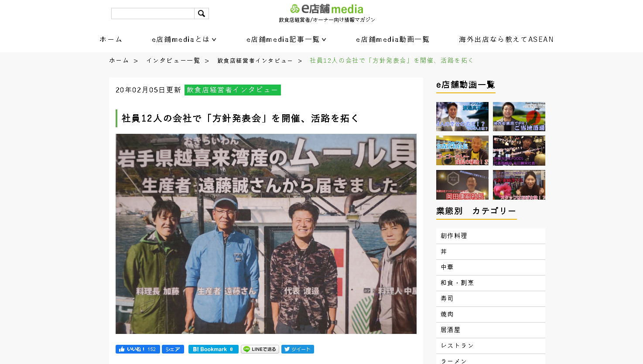The width and height of the screenshot is (643, 364).
Task: Expand the e店舗mediaとは dropdown
Action: (x=182, y=39)
